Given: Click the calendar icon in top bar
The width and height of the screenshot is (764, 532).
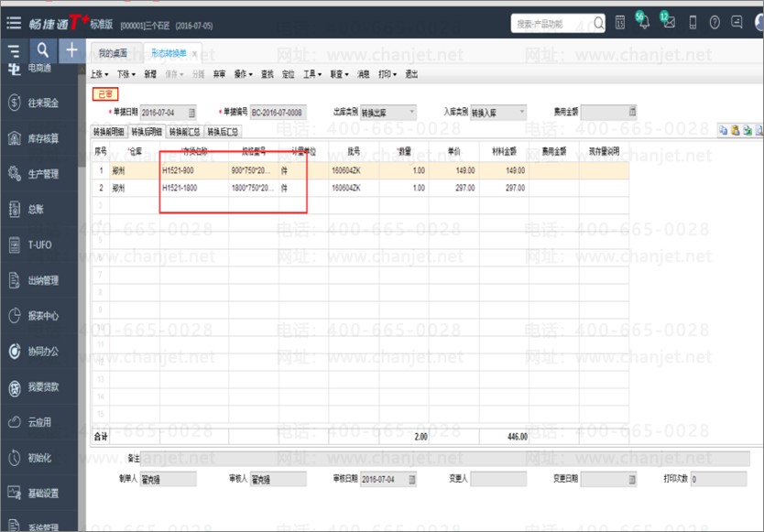Looking at the screenshot, I should click(x=620, y=22).
